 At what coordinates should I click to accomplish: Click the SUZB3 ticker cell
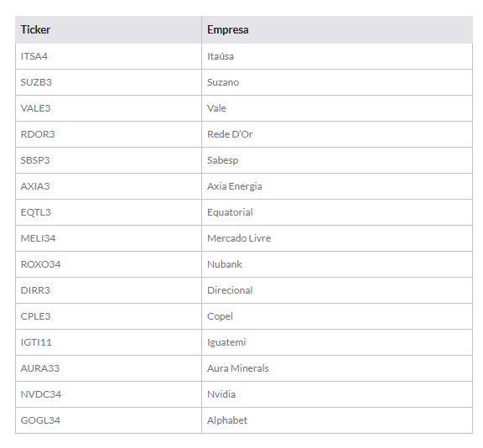click(x=108, y=82)
